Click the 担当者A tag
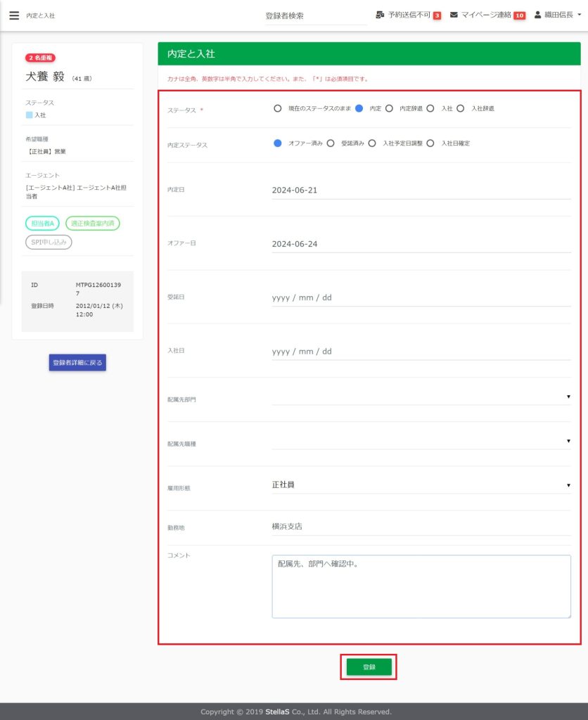The width and height of the screenshot is (588, 720). click(42, 224)
